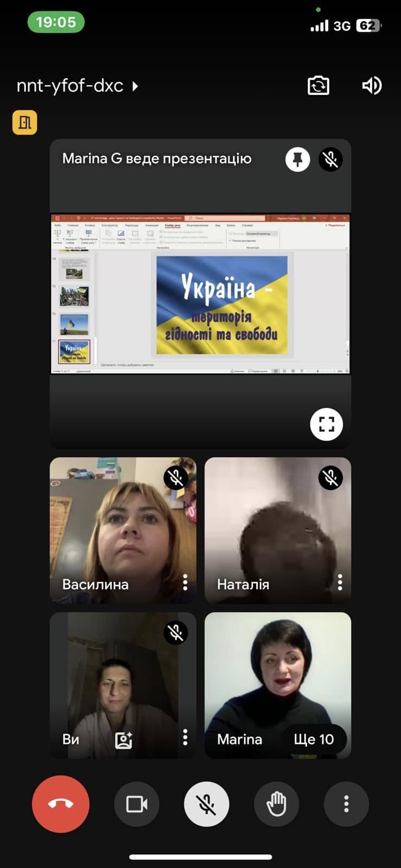The width and height of the screenshot is (401, 868).
Task: Switch camera with the flip camera icon
Action: tap(318, 86)
